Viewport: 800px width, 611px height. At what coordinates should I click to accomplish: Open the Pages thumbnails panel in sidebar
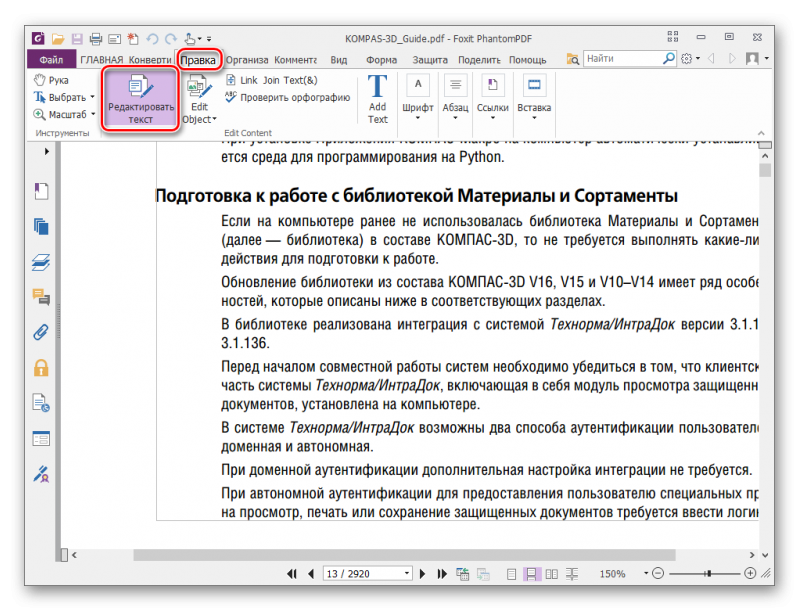41,226
